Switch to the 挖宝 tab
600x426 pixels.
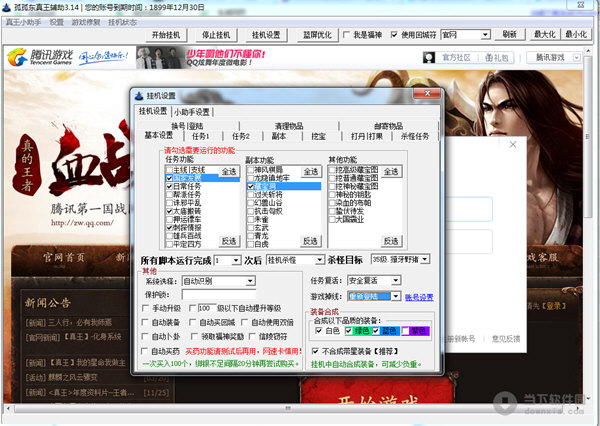point(318,136)
